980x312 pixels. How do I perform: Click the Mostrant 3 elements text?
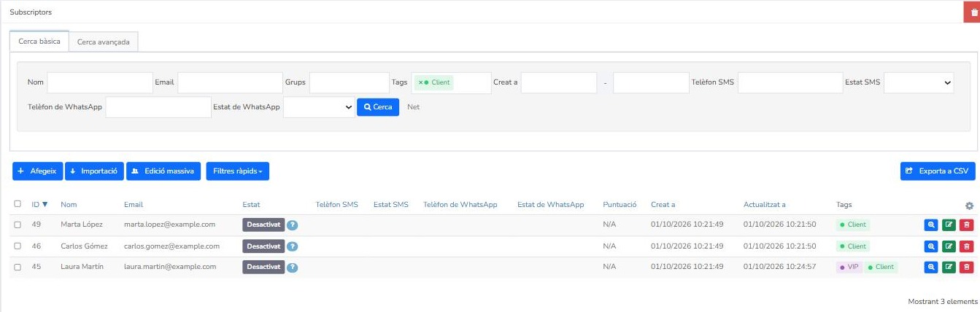(x=943, y=301)
